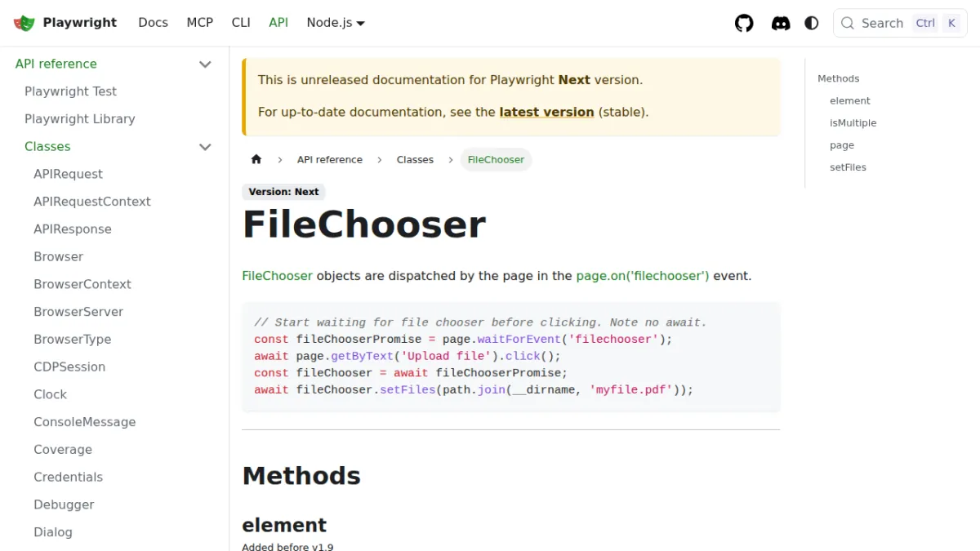
Task: Open Classes breadcrumb
Action: pos(415,159)
